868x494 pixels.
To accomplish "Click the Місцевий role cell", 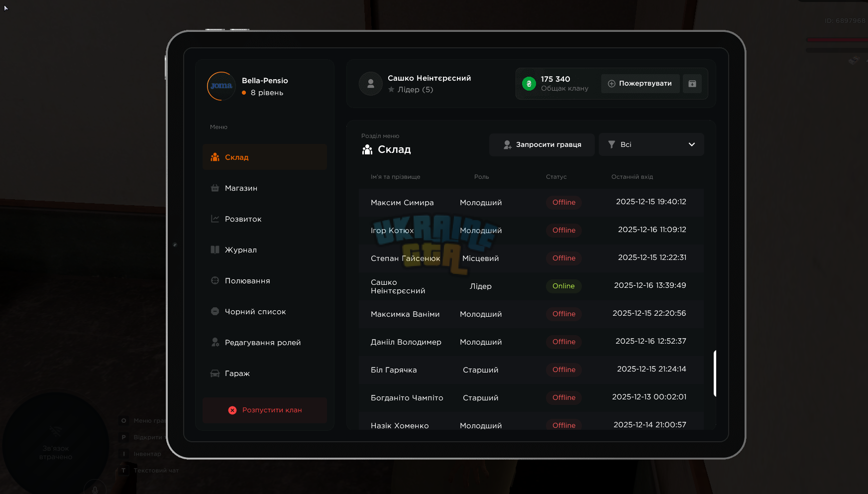I will pos(481,258).
